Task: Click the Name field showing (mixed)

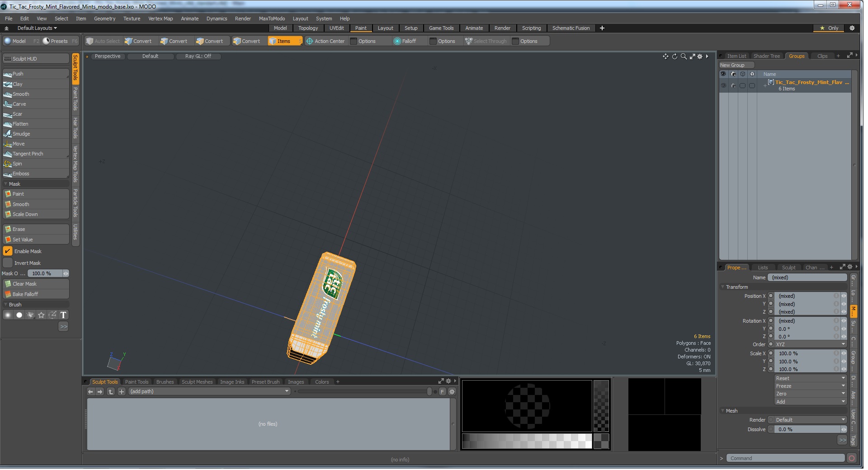Action: (x=807, y=277)
